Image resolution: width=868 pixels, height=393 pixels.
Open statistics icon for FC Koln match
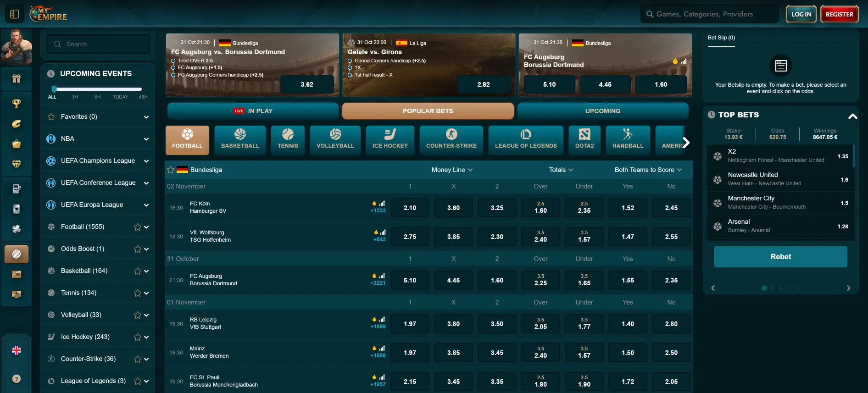382,203
